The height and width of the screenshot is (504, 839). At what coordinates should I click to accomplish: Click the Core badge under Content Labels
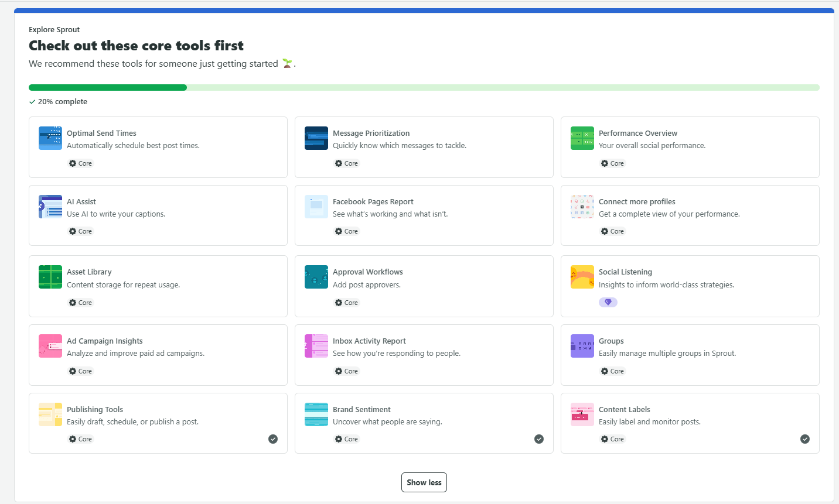(x=613, y=439)
